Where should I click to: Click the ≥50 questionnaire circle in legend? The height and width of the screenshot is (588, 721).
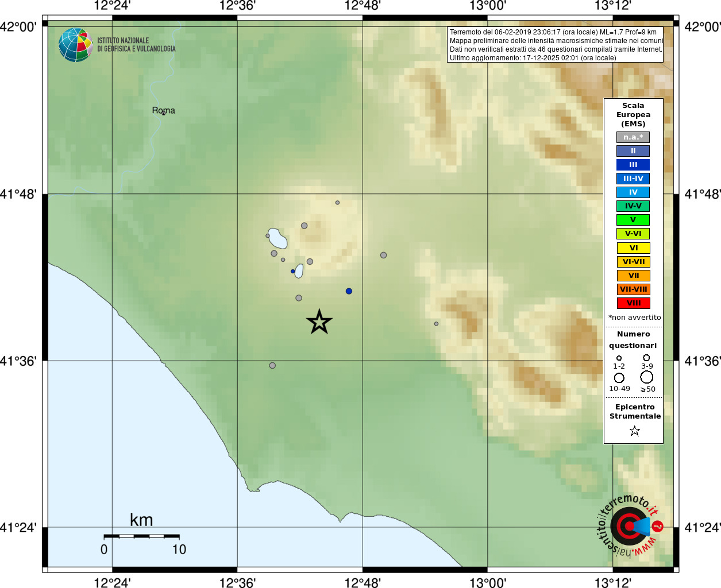tap(646, 377)
